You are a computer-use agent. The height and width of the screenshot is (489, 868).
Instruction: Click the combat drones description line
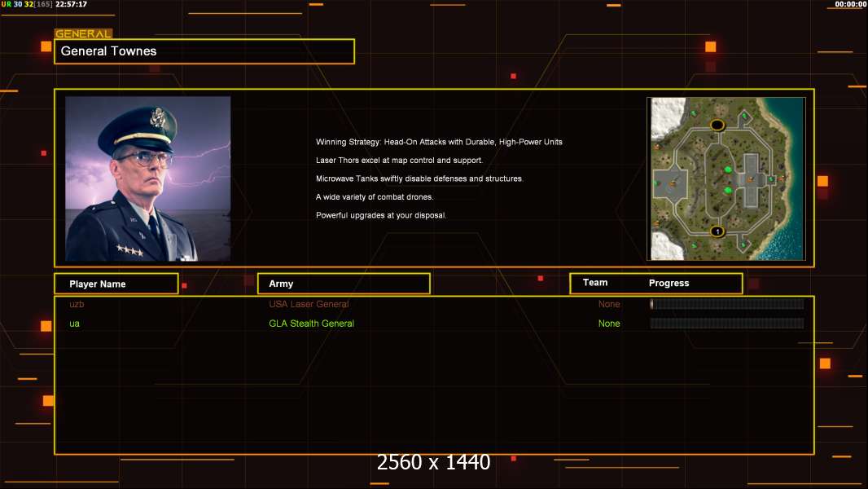pyautogui.click(x=375, y=196)
